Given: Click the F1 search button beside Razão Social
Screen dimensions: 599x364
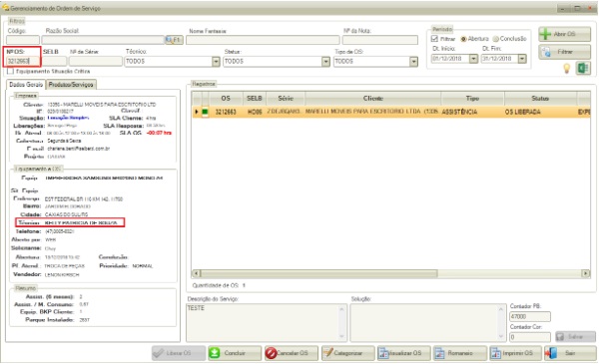Looking at the screenshot, I should click(174, 40).
